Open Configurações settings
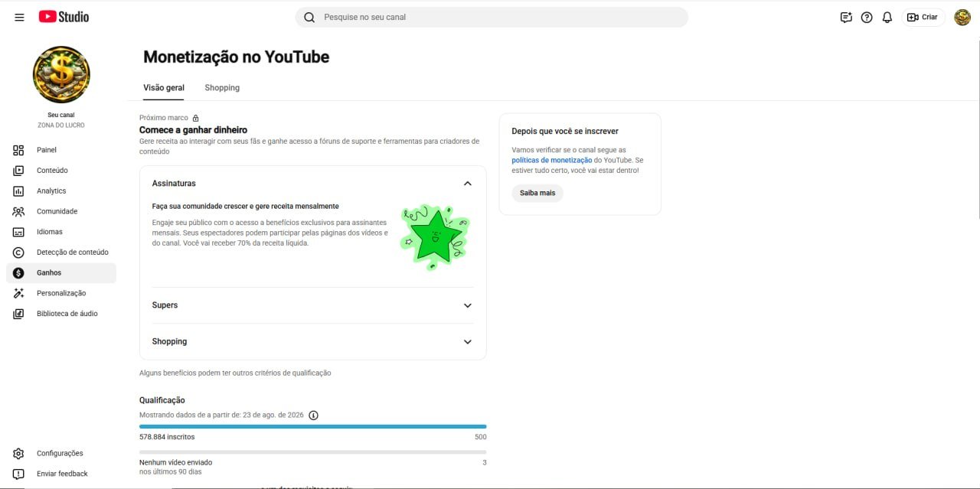This screenshot has width=980, height=489. (61, 454)
